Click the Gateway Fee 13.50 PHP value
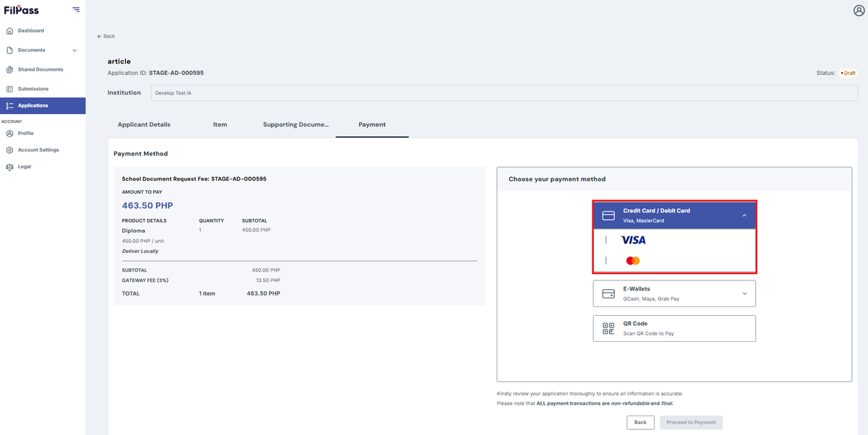Viewport: 868px width, 435px height. coord(268,280)
